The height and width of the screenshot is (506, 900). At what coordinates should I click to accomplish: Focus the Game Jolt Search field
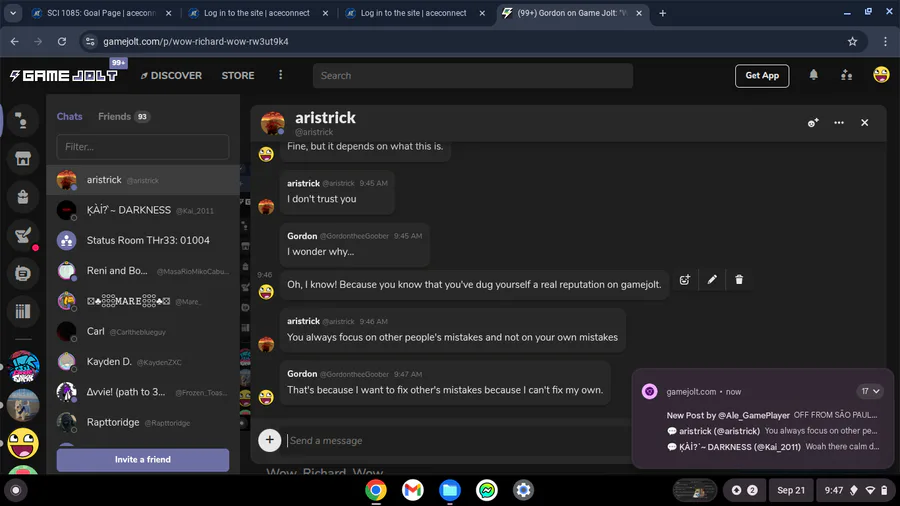tap(472, 76)
